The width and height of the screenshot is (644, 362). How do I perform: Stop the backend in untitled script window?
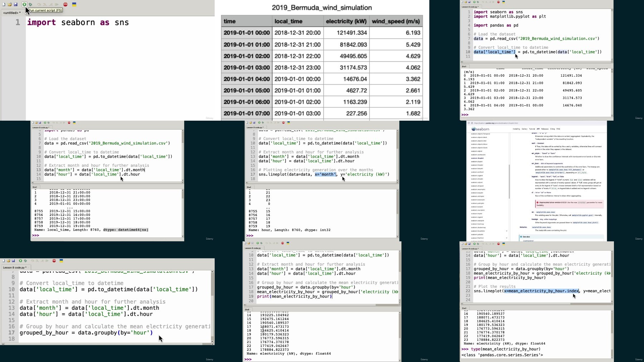(x=65, y=4)
